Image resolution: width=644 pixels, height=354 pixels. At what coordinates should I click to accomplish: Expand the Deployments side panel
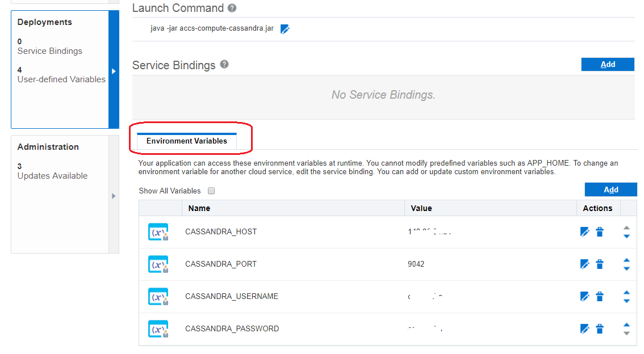click(x=113, y=70)
